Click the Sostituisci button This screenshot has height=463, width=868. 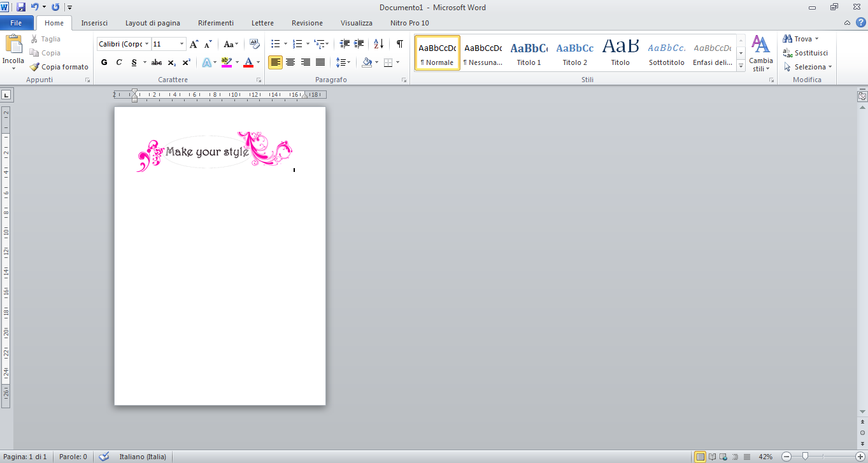(x=806, y=53)
